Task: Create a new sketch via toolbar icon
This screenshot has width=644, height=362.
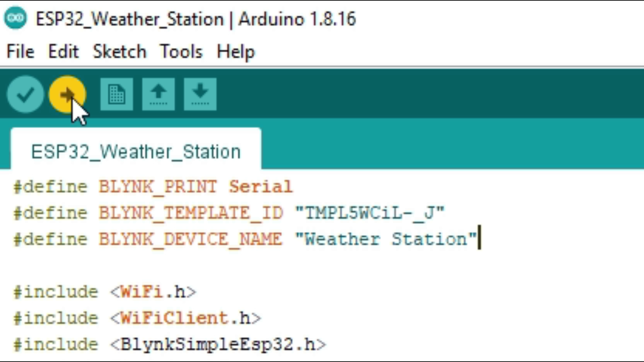Action: pyautogui.click(x=117, y=94)
